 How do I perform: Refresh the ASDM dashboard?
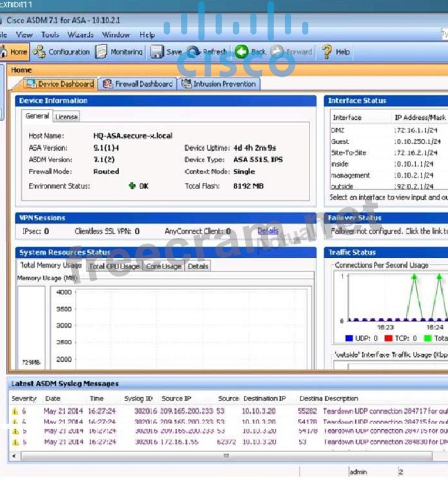click(194, 52)
